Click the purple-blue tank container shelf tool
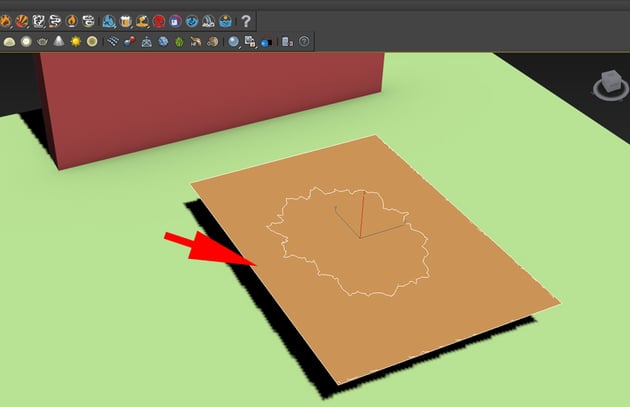Image resolution: width=630 pixels, height=407 pixels. [175, 21]
